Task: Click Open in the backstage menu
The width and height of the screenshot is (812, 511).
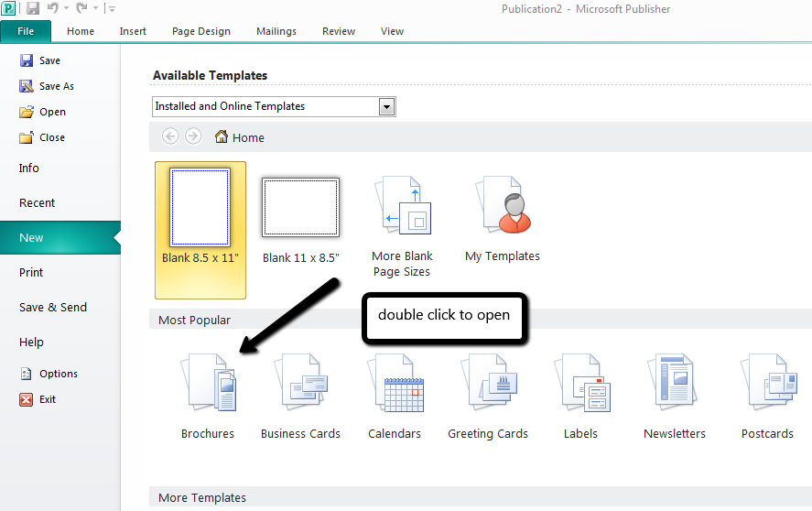Action: 42,112
